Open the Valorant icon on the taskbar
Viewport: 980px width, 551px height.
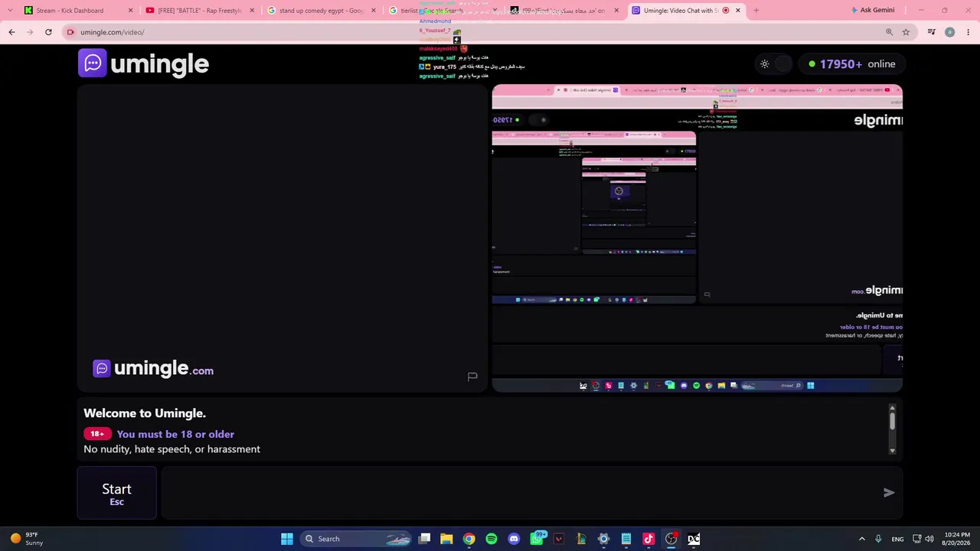(x=559, y=539)
